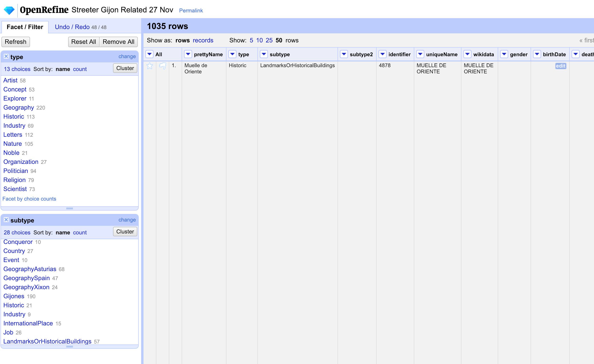Select the Facet / Filter tab
Image resolution: width=594 pixels, height=364 pixels.
[x=25, y=27]
